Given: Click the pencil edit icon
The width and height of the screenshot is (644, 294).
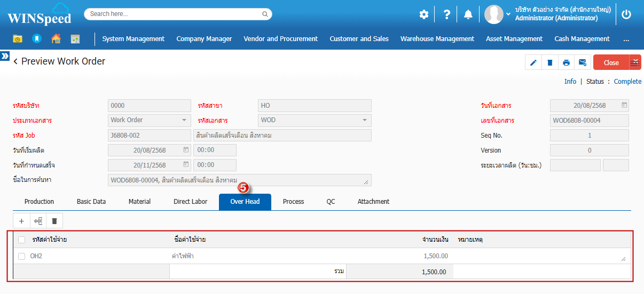Looking at the screenshot, I should (x=533, y=62).
